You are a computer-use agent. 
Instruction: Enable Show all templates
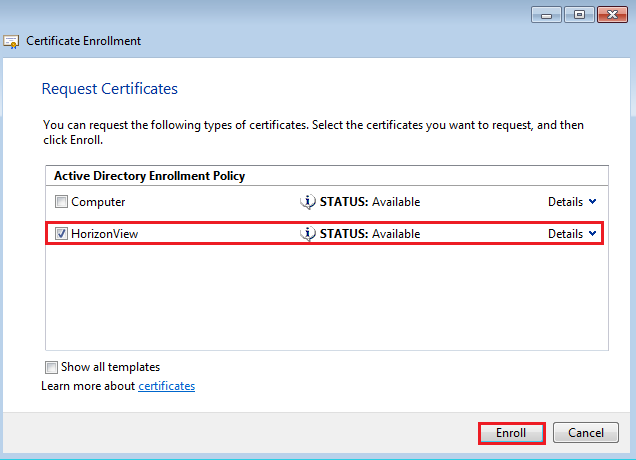tap(52, 367)
